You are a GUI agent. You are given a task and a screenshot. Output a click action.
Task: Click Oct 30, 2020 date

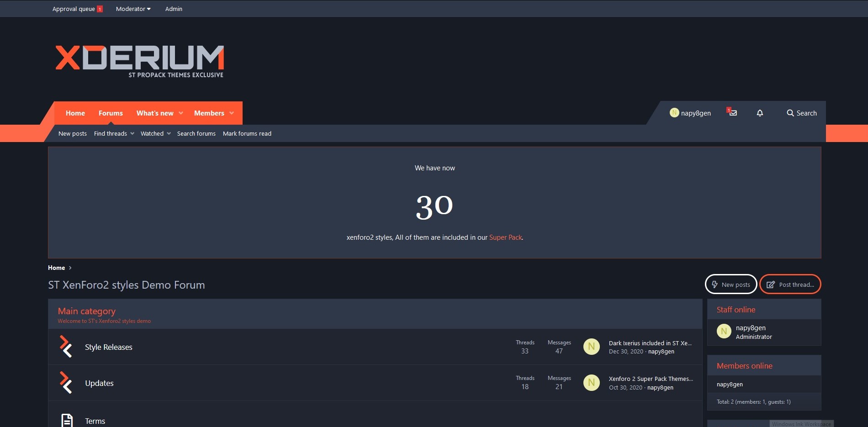[x=625, y=388]
